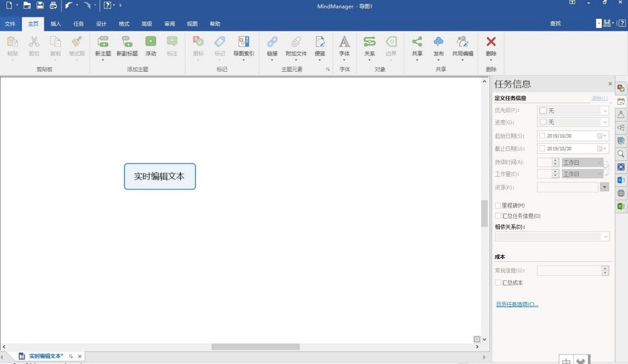This screenshot has height=364, width=628.
Task: Open the Excel panel in right sidebar
Action: pos(621,206)
